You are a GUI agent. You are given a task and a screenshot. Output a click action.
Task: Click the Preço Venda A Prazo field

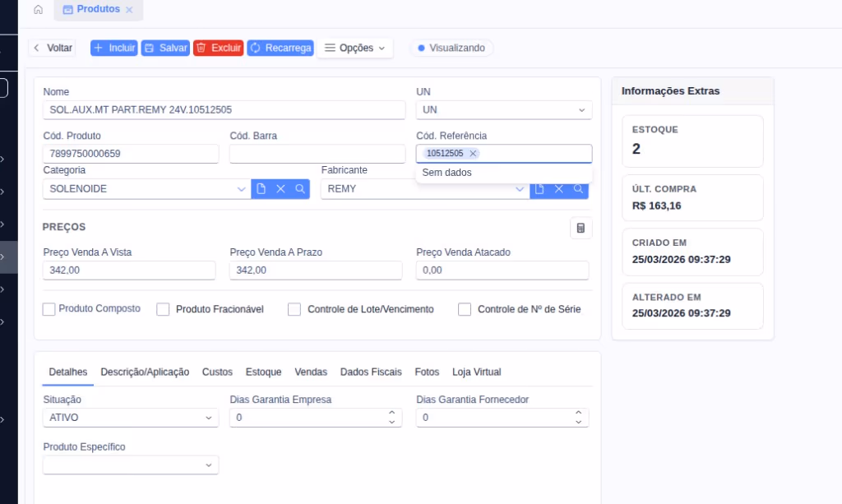tap(316, 270)
